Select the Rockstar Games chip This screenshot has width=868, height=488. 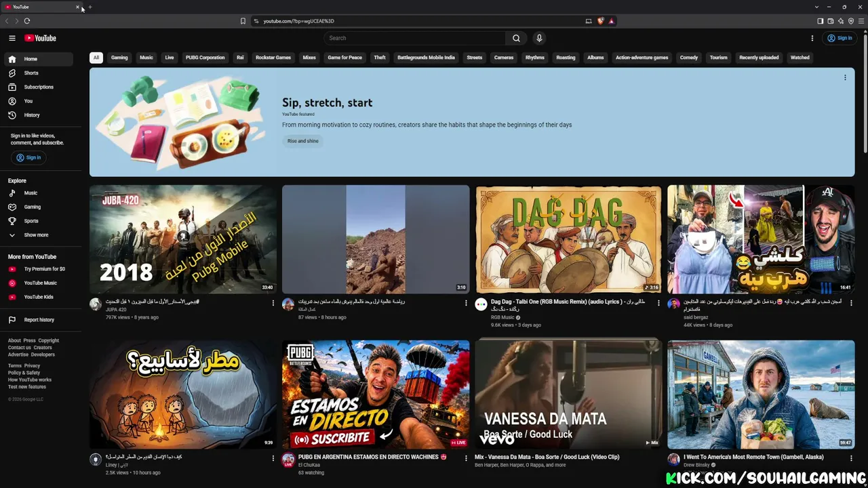pos(273,58)
